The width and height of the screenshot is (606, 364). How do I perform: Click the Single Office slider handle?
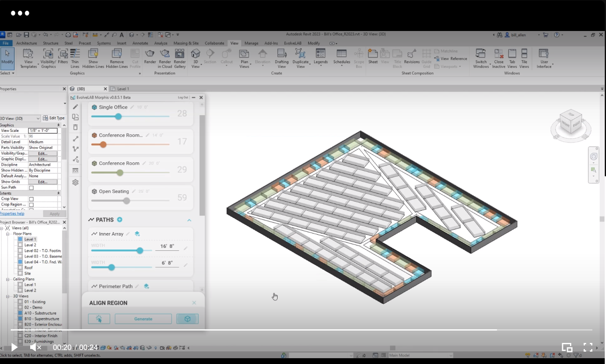(x=118, y=117)
